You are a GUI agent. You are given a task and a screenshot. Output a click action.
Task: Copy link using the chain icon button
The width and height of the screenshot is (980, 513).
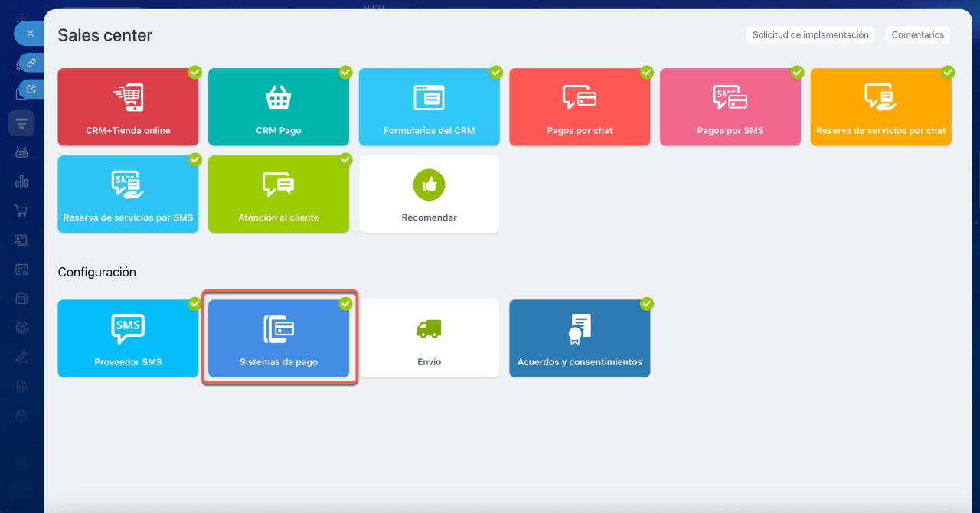point(31,63)
